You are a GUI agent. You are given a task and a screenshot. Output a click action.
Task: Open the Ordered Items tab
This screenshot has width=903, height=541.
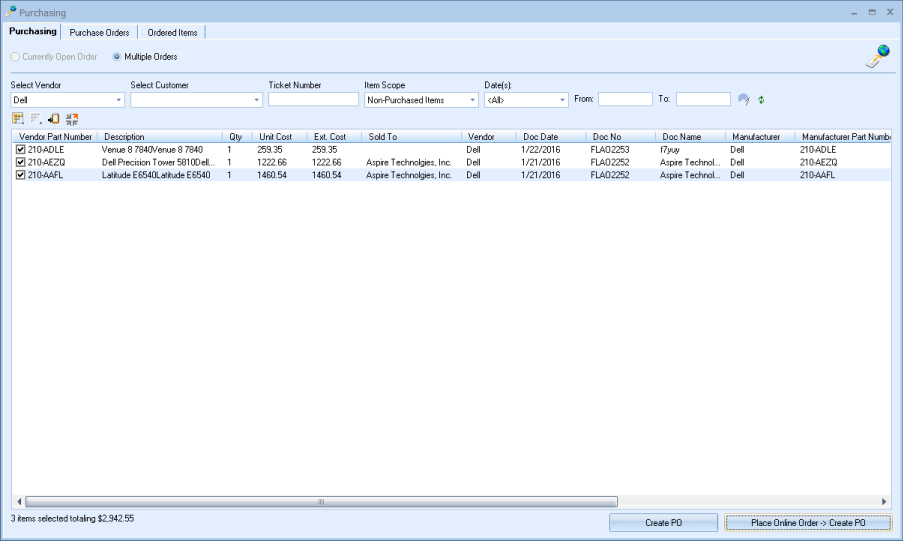[172, 33]
